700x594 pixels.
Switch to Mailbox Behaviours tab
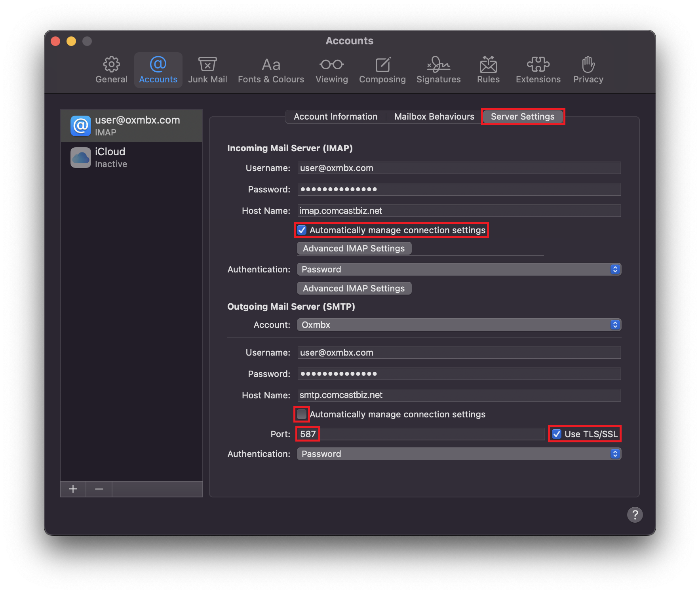pos(434,116)
